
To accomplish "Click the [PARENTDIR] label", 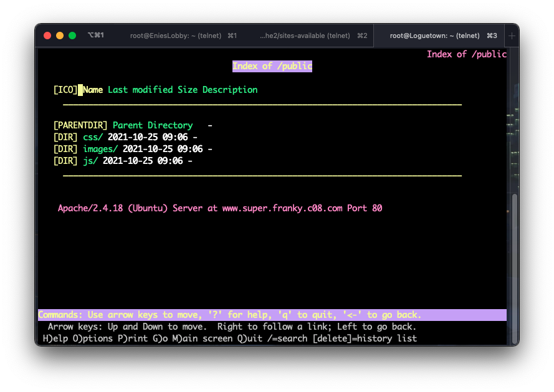I will tap(80, 125).
